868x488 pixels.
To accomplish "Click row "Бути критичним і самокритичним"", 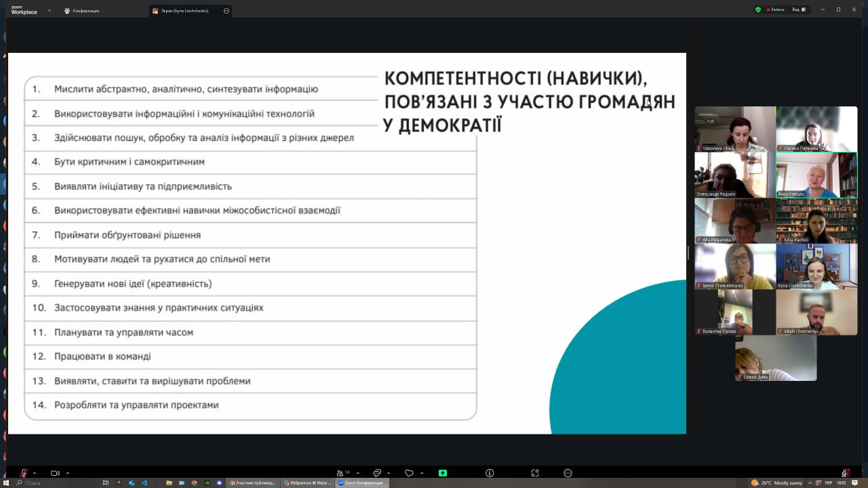I will [x=250, y=162].
